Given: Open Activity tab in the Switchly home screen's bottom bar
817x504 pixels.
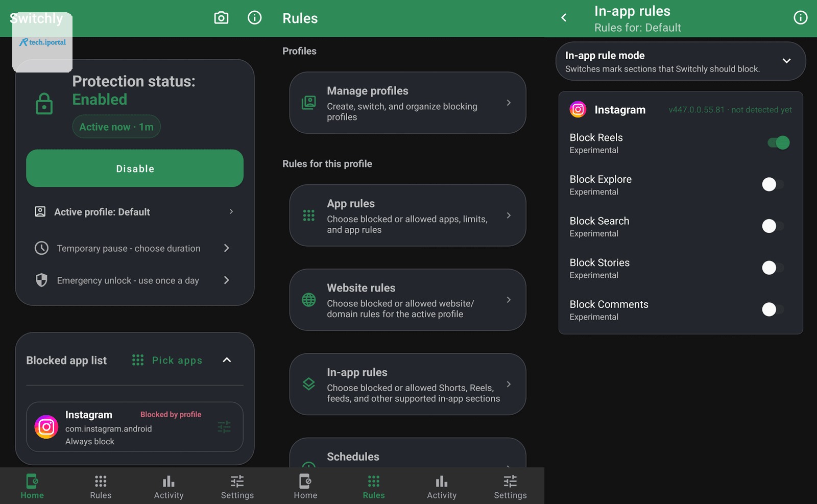Looking at the screenshot, I should tap(169, 486).
